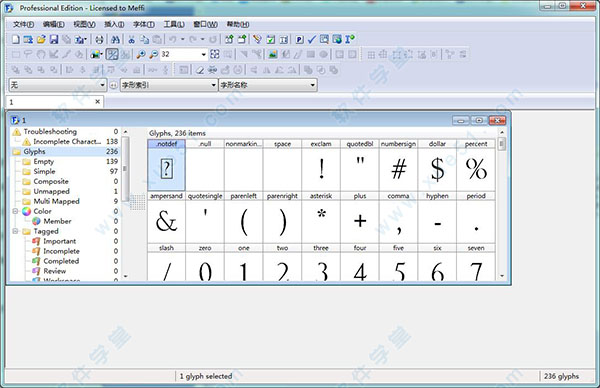The height and width of the screenshot is (388, 600).
Task: Open the 编辑(E) menu
Action: [54, 24]
